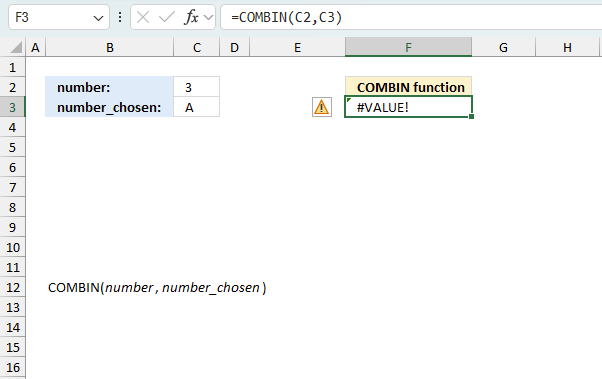Click the error warning icon beside F3
Viewport: 602px width, 379px height.
click(322, 107)
